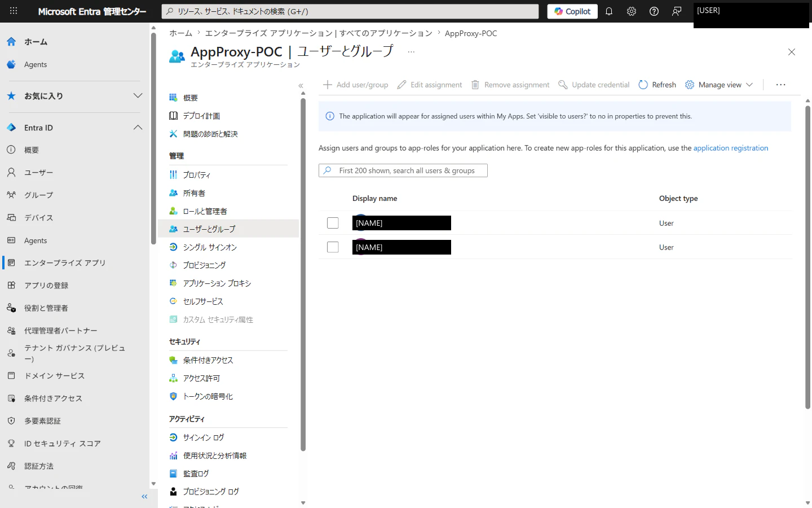The width and height of the screenshot is (812, 508).
Task: Open ロールと管理者 in resource menu
Action: click(205, 211)
